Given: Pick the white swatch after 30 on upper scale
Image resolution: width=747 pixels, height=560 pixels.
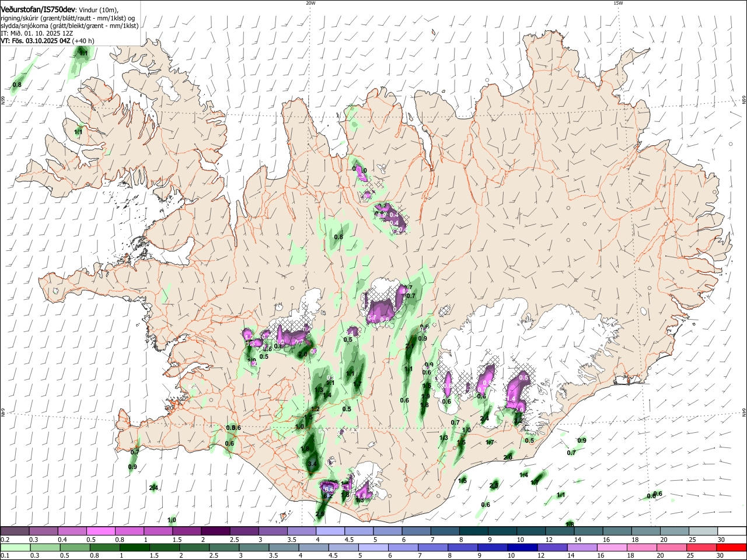Looking at the screenshot, I should [732, 531].
